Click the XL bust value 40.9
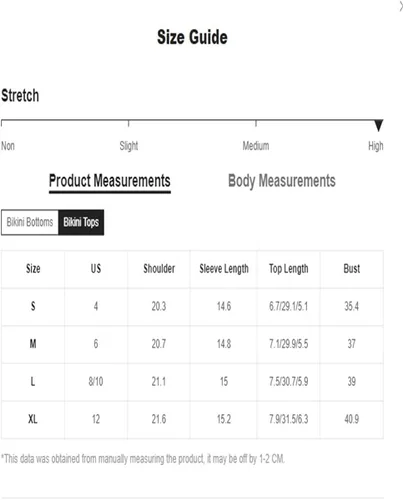 [352, 419]
